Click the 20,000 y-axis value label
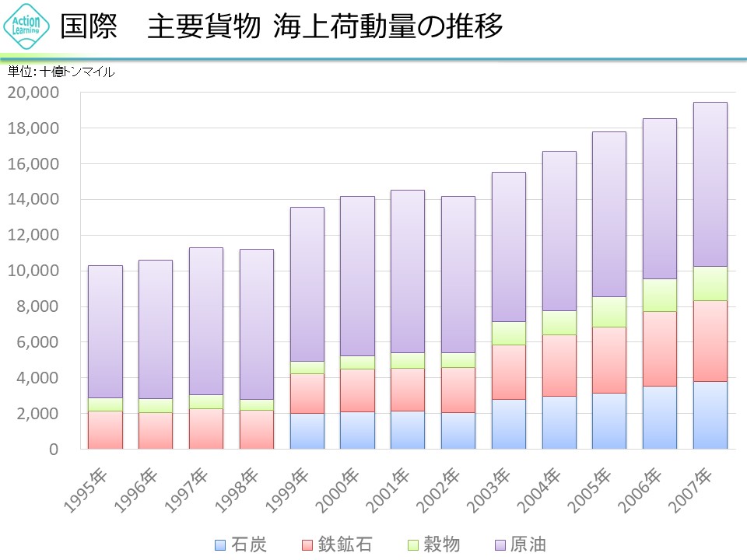Viewport: 747px width, 560px height. point(33,93)
